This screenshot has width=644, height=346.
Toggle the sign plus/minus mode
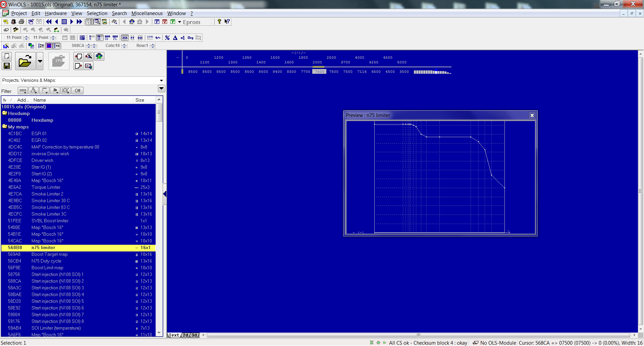click(x=158, y=38)
